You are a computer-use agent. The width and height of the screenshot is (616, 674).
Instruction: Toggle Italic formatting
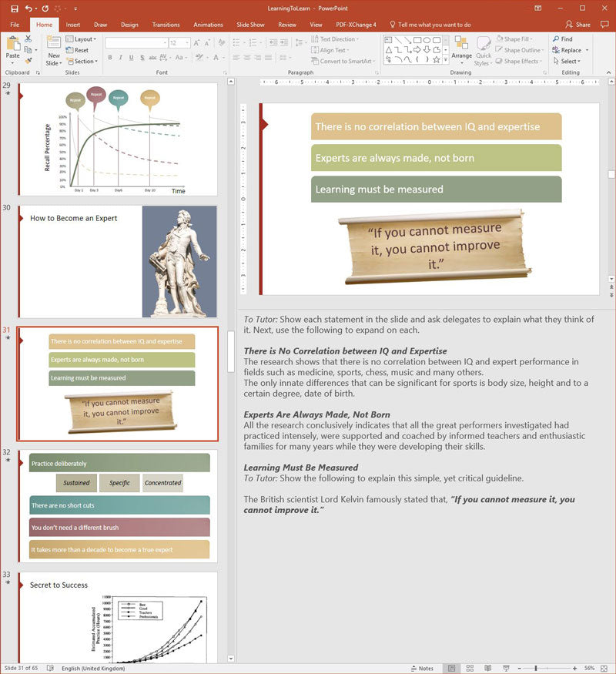tap(121, 58)
